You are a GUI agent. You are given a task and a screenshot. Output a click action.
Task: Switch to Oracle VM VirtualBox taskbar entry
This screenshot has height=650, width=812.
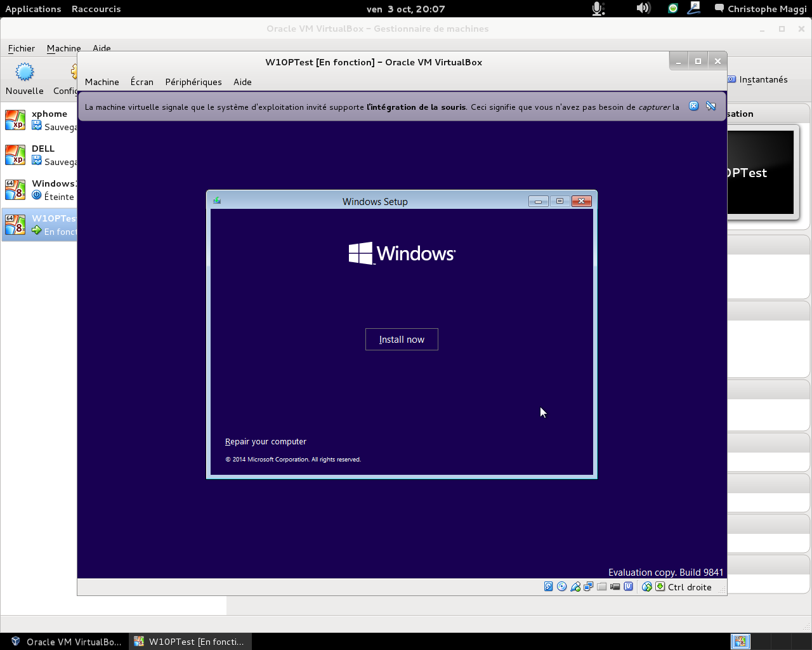(66, 642)
